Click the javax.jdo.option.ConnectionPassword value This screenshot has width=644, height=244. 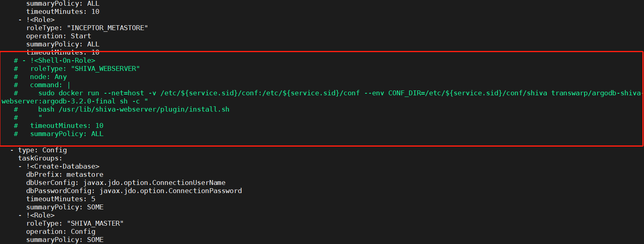pos(171,191)
